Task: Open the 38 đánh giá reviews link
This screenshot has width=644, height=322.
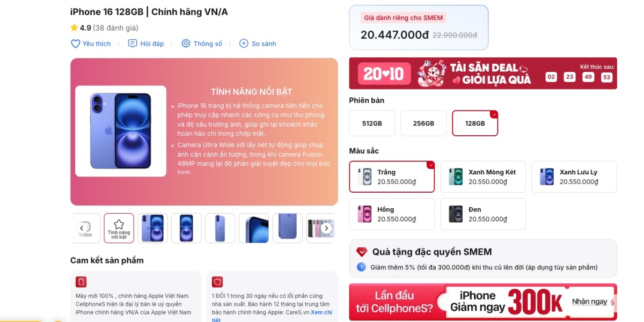Action: click(115, 28)
